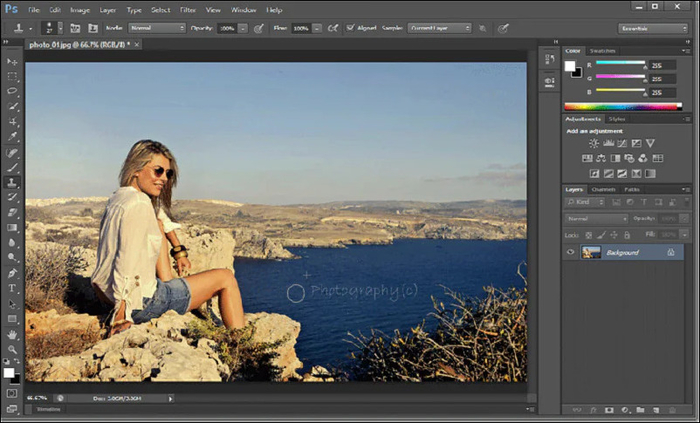Enable airbrush-style build-up effects
The image size is (700, 423).
pos(333,28)
